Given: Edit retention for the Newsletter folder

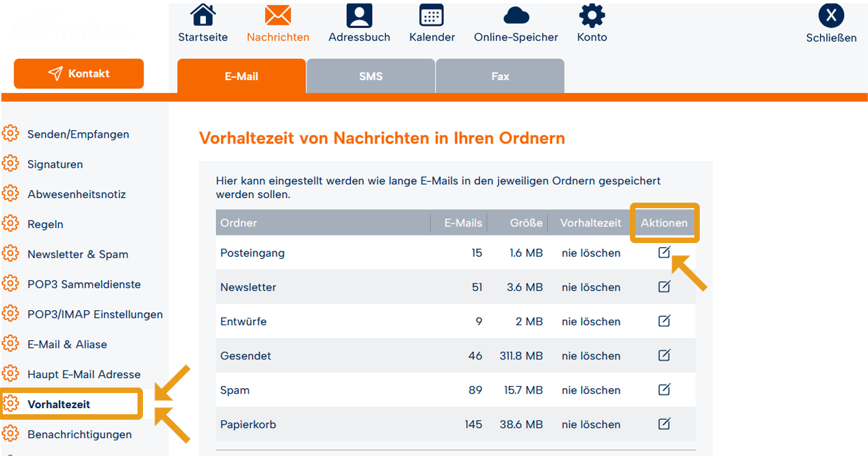Looking at the screenshot, I should tap(664, 287).
